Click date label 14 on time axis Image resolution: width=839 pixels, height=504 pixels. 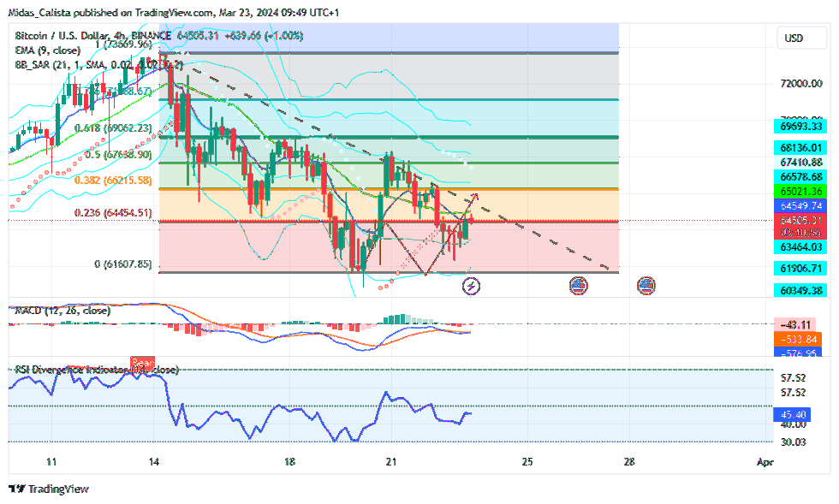tap(153, 462)
